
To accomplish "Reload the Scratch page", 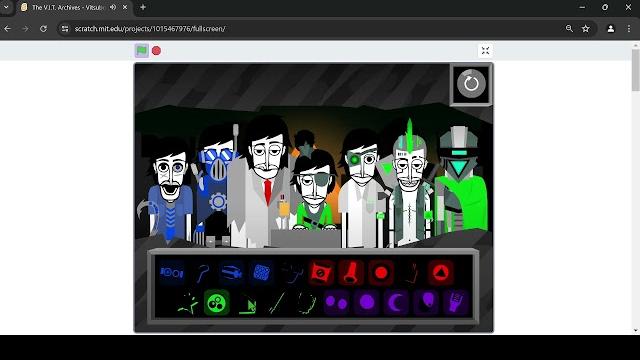I will (x=43, y=29).
